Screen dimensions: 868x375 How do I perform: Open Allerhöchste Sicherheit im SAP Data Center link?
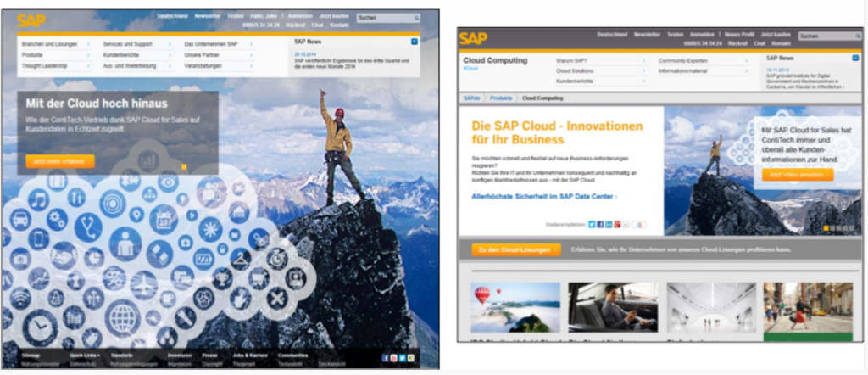(x=544, y=197)
